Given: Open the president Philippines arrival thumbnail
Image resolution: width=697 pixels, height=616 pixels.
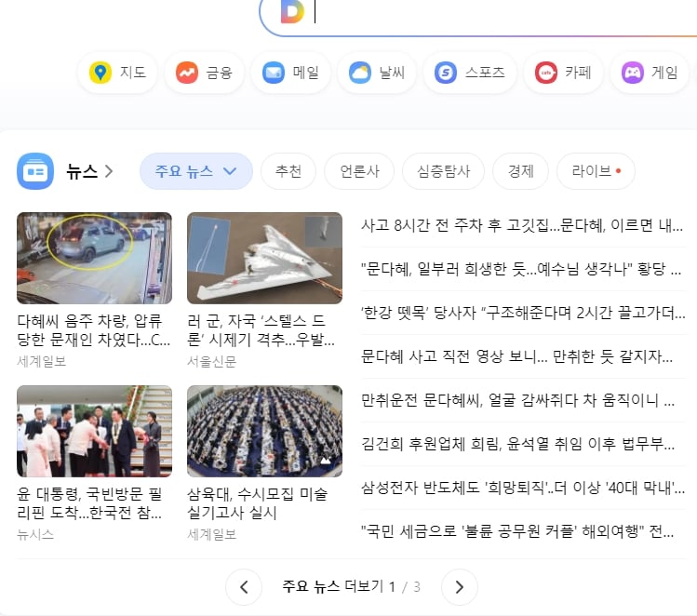Looking at the screenshot, I should click(x=94, y=431).
